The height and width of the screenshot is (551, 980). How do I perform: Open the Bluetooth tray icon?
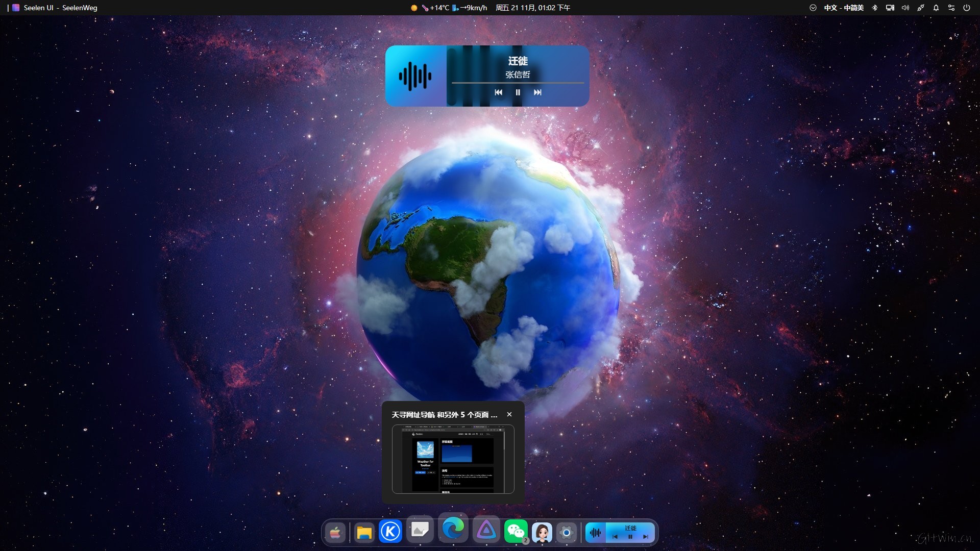point(874,8)
